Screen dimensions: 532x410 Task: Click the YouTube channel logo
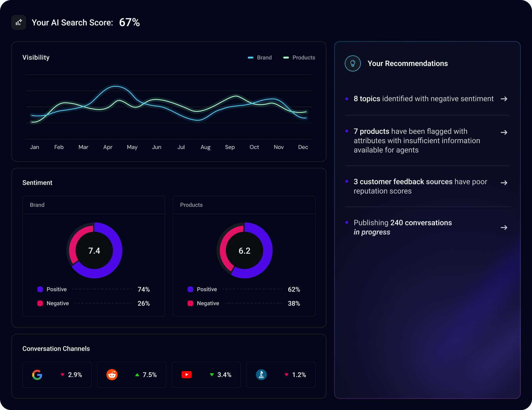187,375
